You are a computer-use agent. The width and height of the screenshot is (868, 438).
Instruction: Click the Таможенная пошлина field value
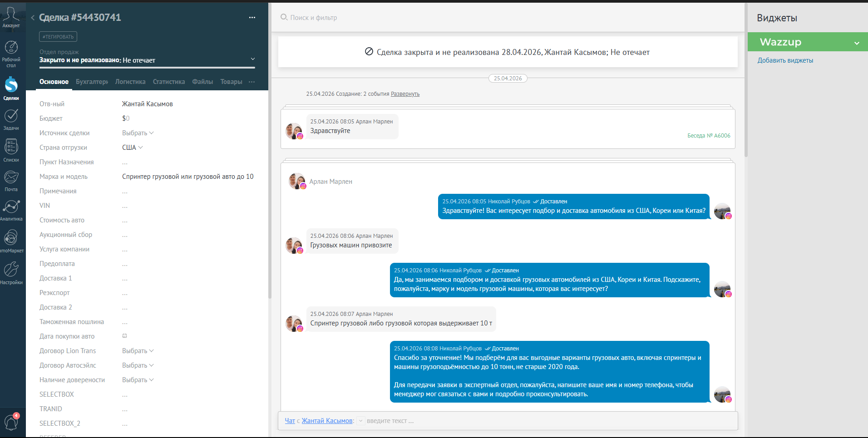[125, 322]
